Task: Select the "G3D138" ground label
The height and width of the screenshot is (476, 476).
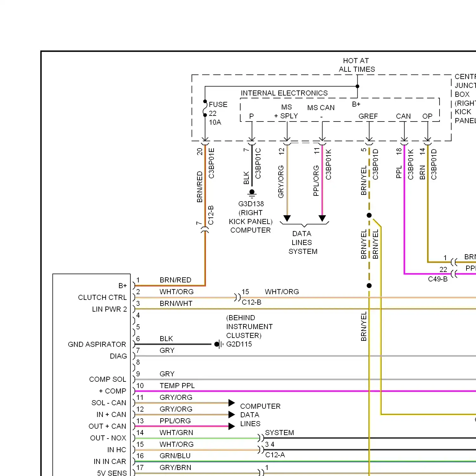Action: tap(251, 204)
